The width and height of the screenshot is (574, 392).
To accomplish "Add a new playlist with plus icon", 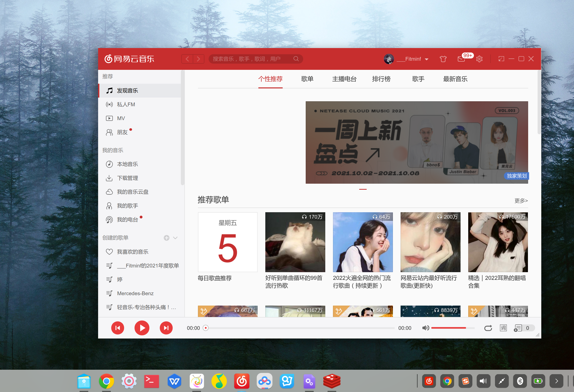I will pyautogui.click(x=166, y=238).
